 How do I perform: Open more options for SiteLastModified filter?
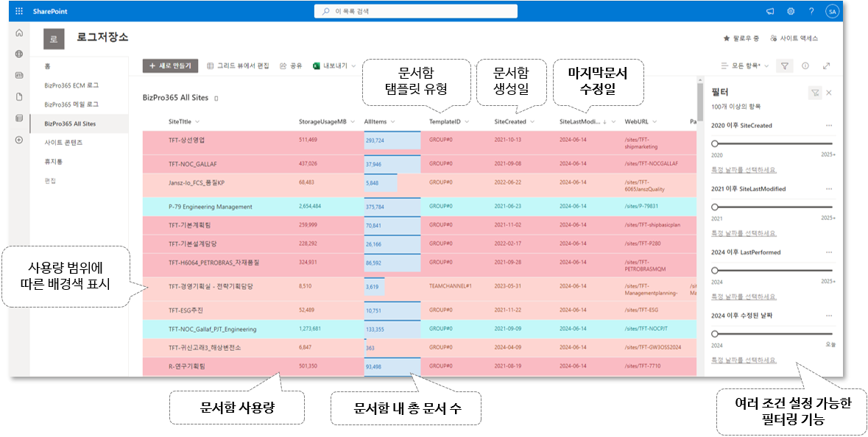tap(829, 188)
